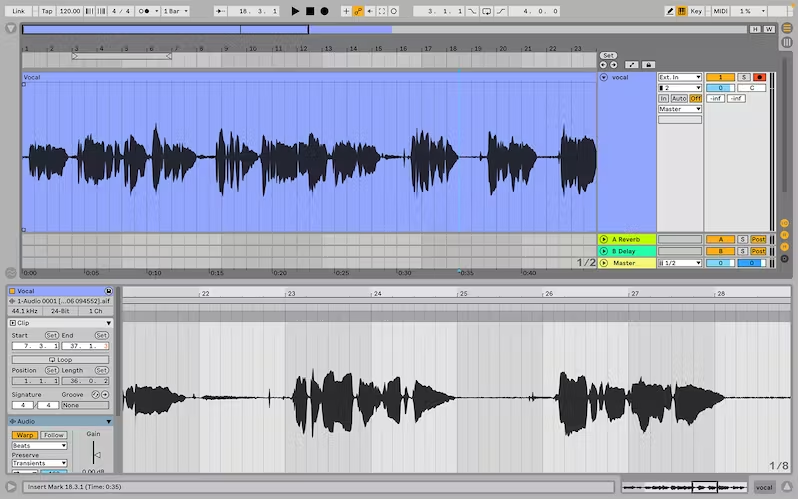The image size is (798, 499).
Task: Open the input channel 2 dropdown
Action: coord(680,88)
